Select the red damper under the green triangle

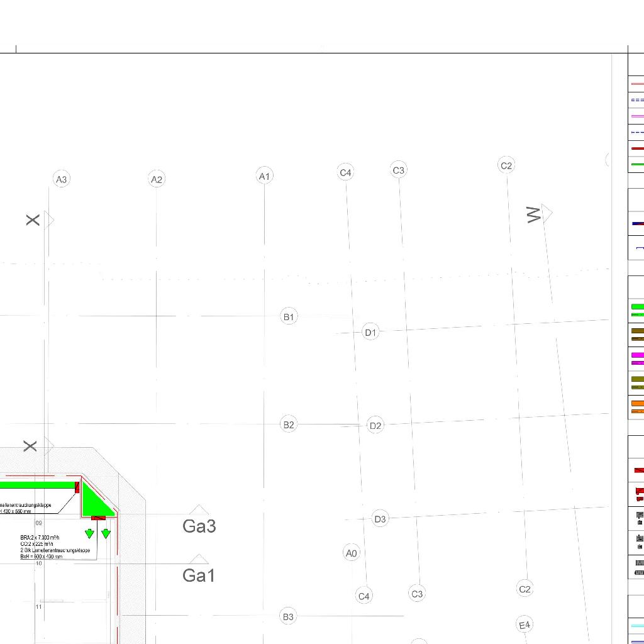[99, 518]
